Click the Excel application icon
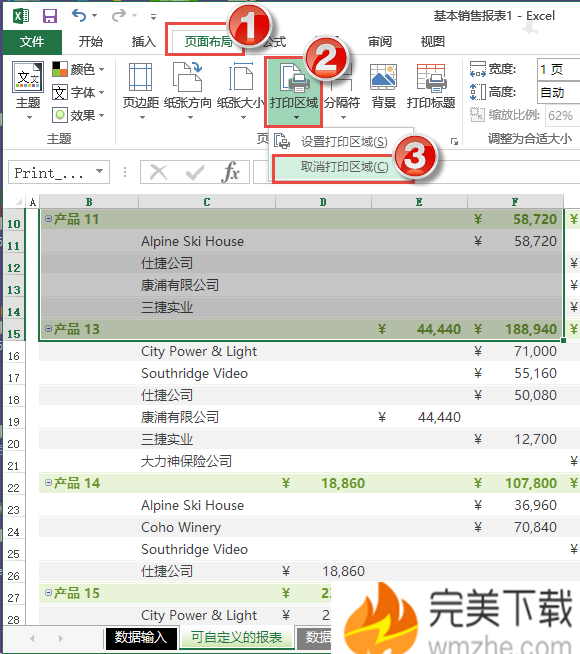580x654 pixels. pyautogui.click(x=21, y=16)
